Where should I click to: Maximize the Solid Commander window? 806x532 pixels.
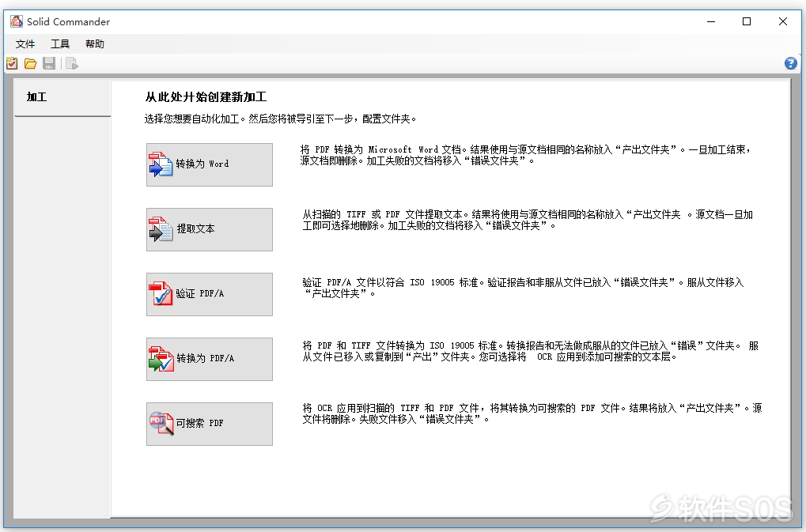[x=747, y=21]
